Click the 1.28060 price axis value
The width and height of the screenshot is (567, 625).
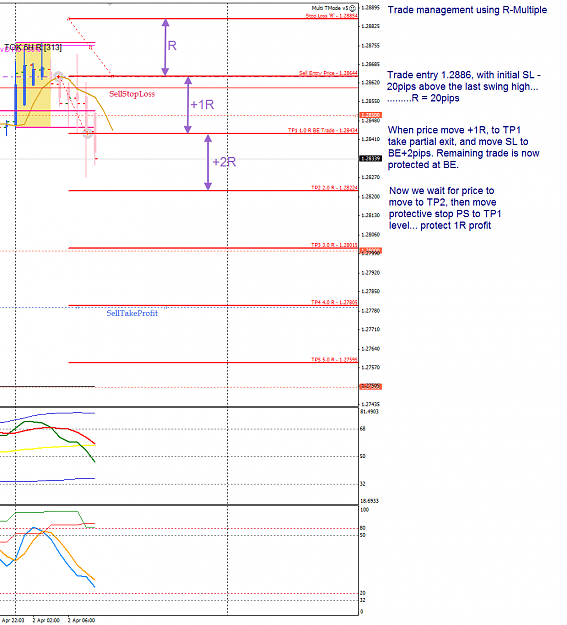[370, 235]
